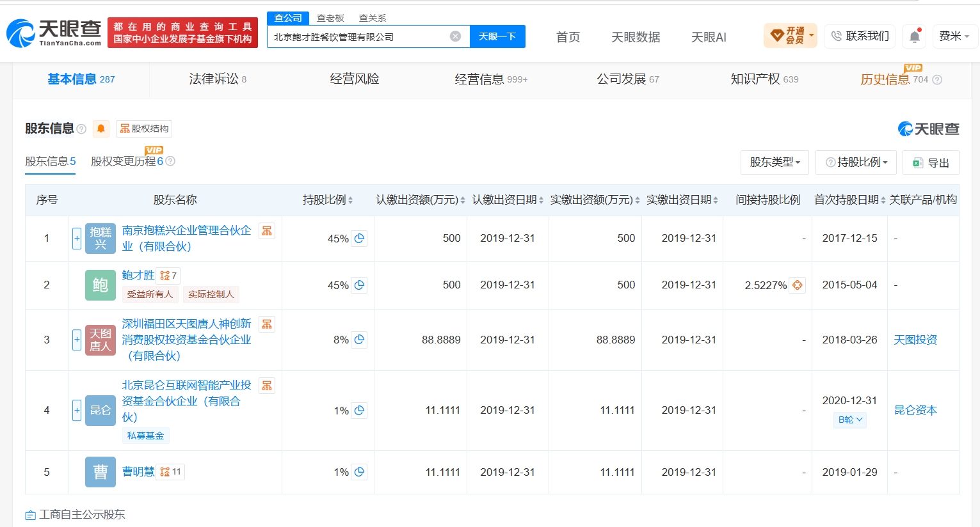The width and height of the screenshot is (980, 527).
Task: Open the 历史信息 VIP tab
Action: pyautogui.click(x=894, y=79)
